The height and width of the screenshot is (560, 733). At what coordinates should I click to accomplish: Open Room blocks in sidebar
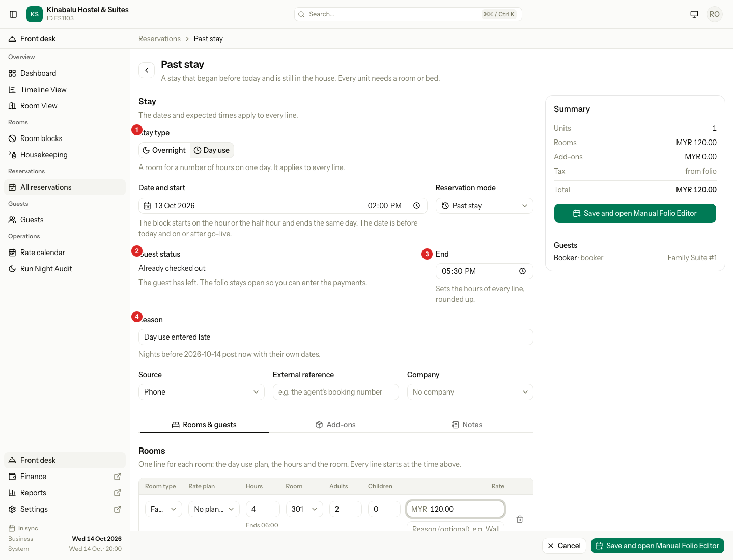click(x=65, y=138)
